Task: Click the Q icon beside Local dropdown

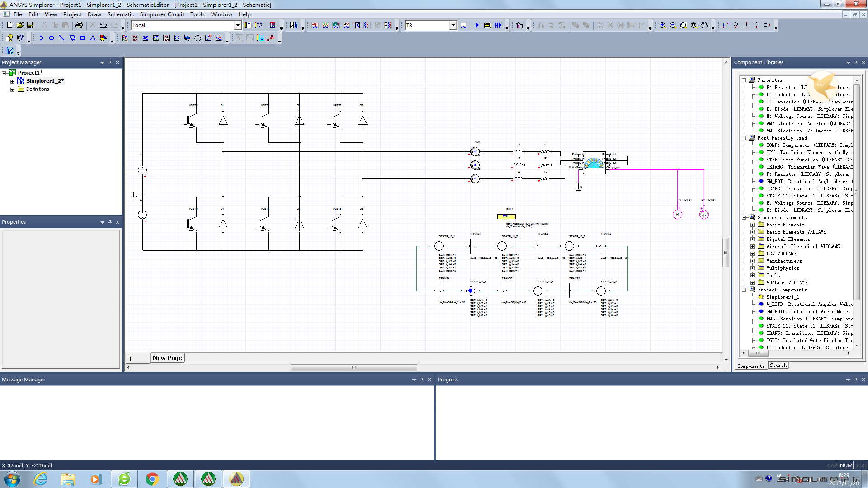Action: pos(273,25)
